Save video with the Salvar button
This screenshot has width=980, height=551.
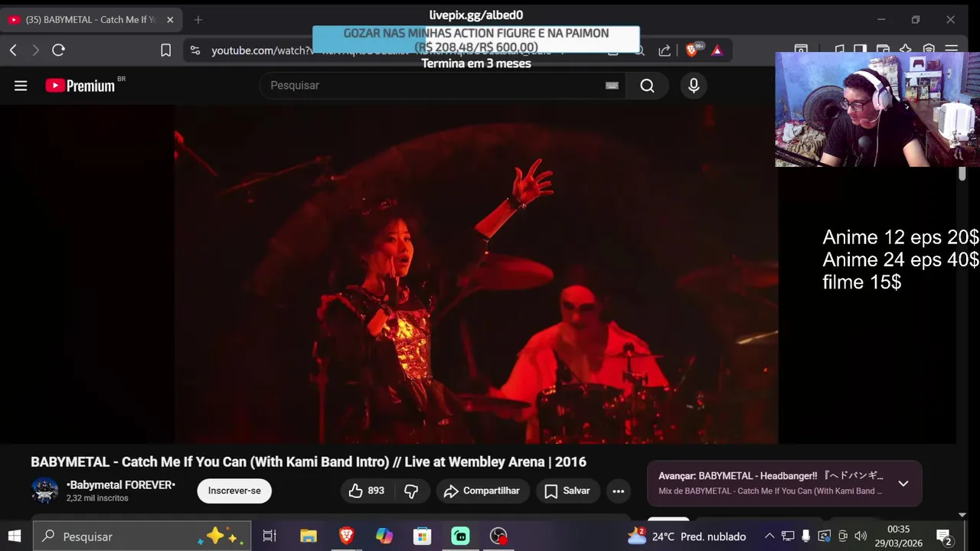tap(567, 491)
